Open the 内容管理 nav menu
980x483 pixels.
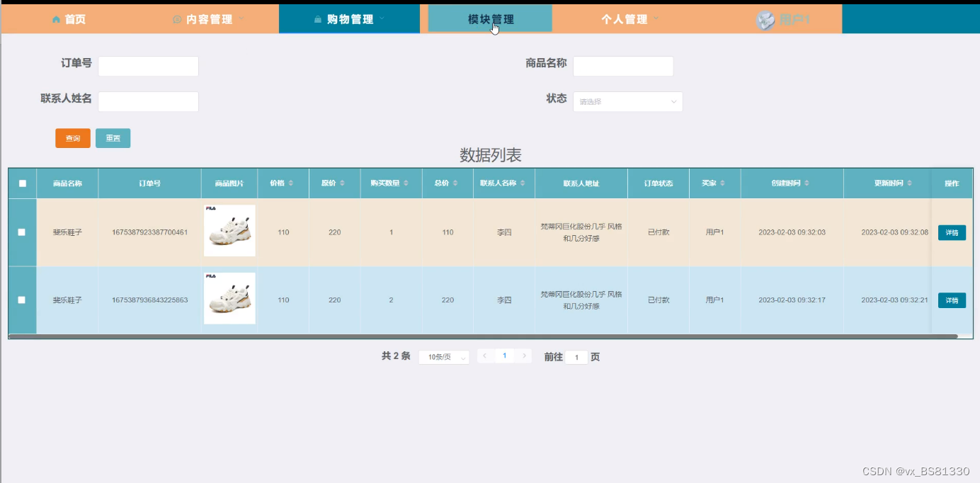tap(209, 19)
